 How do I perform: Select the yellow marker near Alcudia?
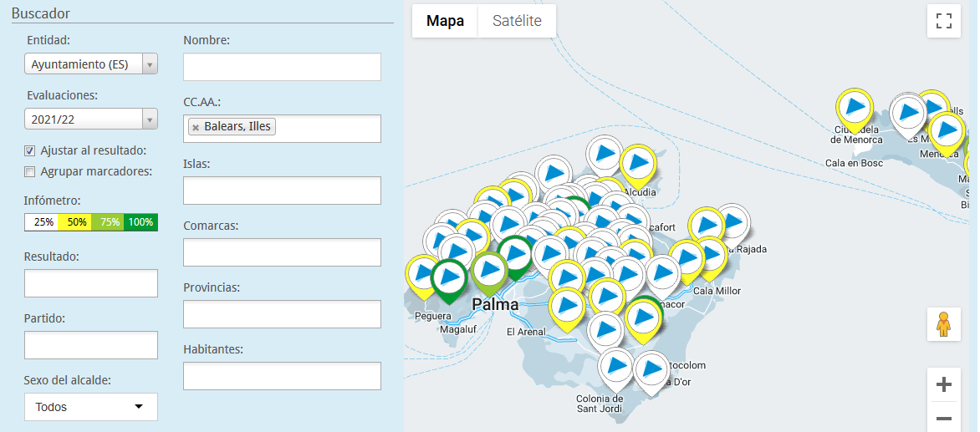(x=639, y=165)
